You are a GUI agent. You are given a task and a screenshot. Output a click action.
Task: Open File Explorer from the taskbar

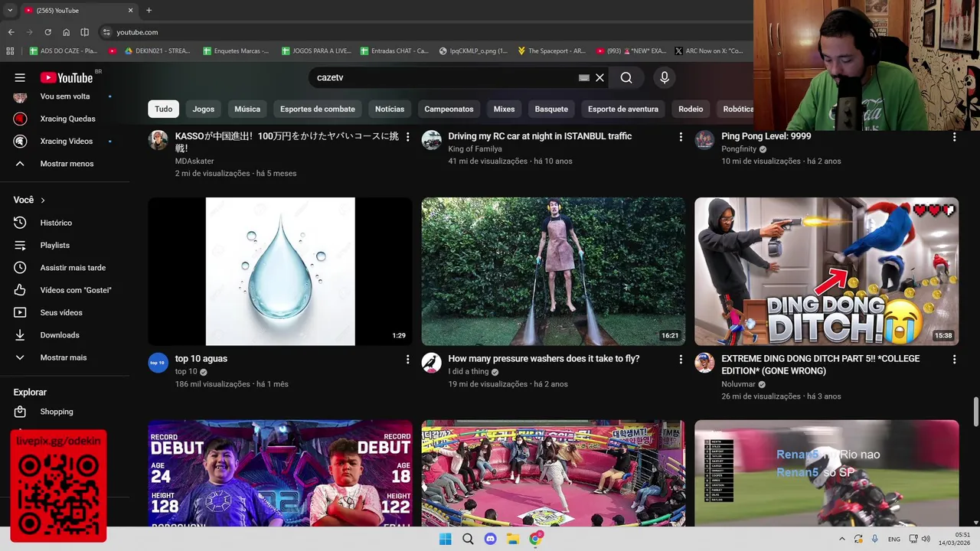pos(513,539)
